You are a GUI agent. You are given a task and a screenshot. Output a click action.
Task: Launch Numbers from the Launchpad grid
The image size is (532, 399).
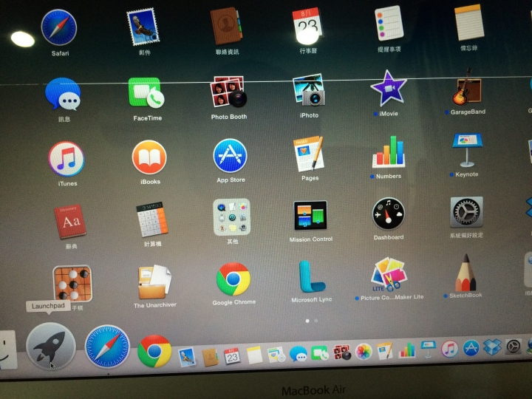[389, 152]
